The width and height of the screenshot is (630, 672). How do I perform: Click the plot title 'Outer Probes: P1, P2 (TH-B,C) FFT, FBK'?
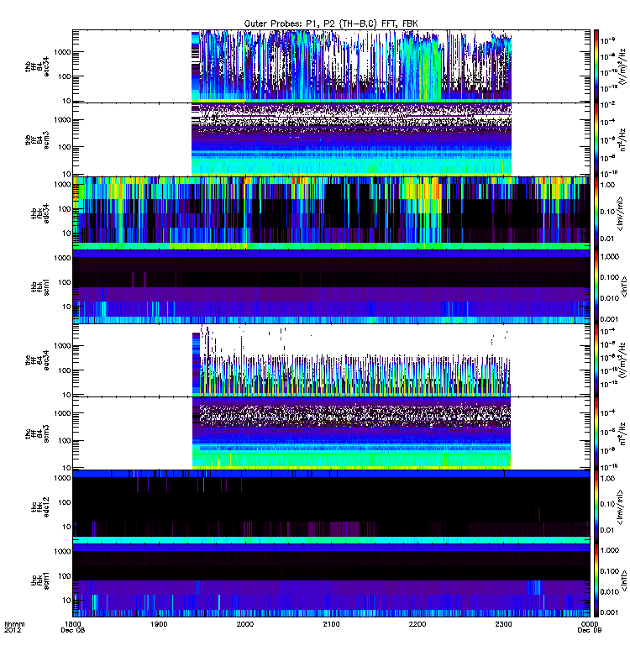pyautogui.click(x=330, y=24)
